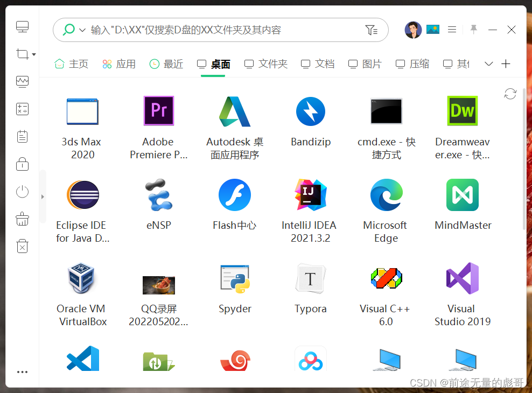This screenshot has height=393, width=532.
Task: Open the three-dot more options in sidebar
Action: 23,372
